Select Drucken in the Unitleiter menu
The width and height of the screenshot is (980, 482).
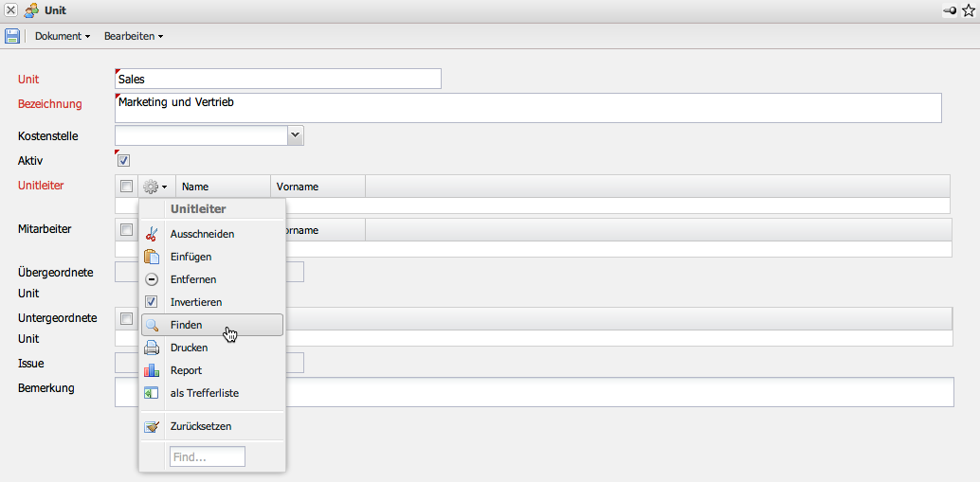pyautogui.click(x=212, y=348)
